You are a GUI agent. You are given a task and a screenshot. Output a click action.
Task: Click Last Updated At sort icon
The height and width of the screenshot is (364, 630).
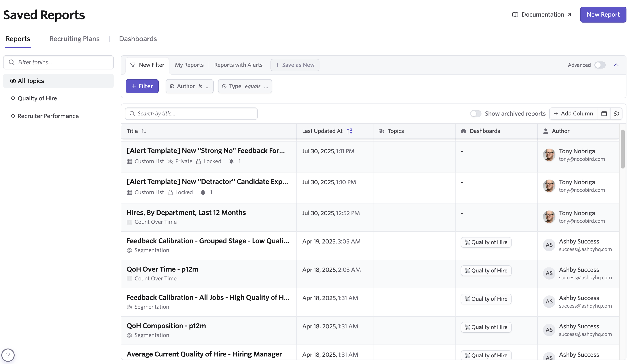350,131
